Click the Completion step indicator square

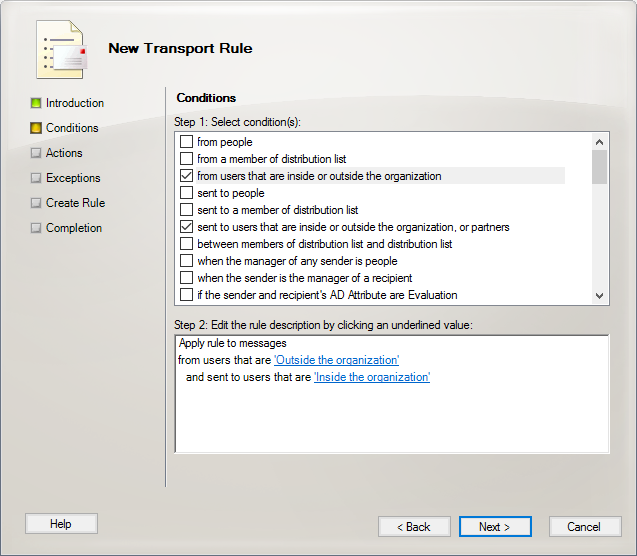[x=36, y=228]
